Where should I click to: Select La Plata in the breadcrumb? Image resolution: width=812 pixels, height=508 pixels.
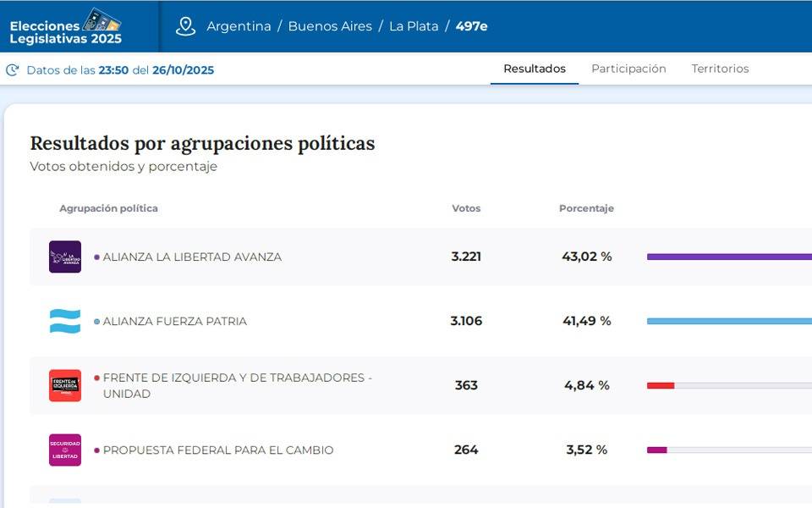tap(414, 26)
